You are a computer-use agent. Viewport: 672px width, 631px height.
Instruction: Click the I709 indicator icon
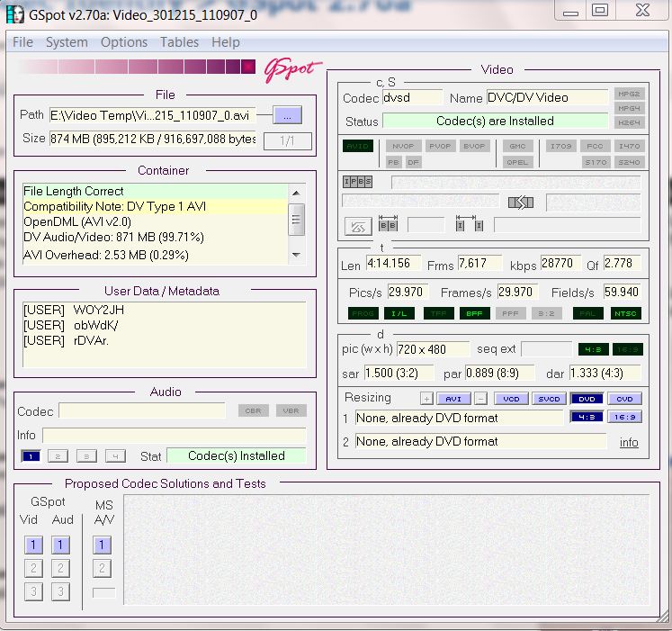click(x=561, y=146)
